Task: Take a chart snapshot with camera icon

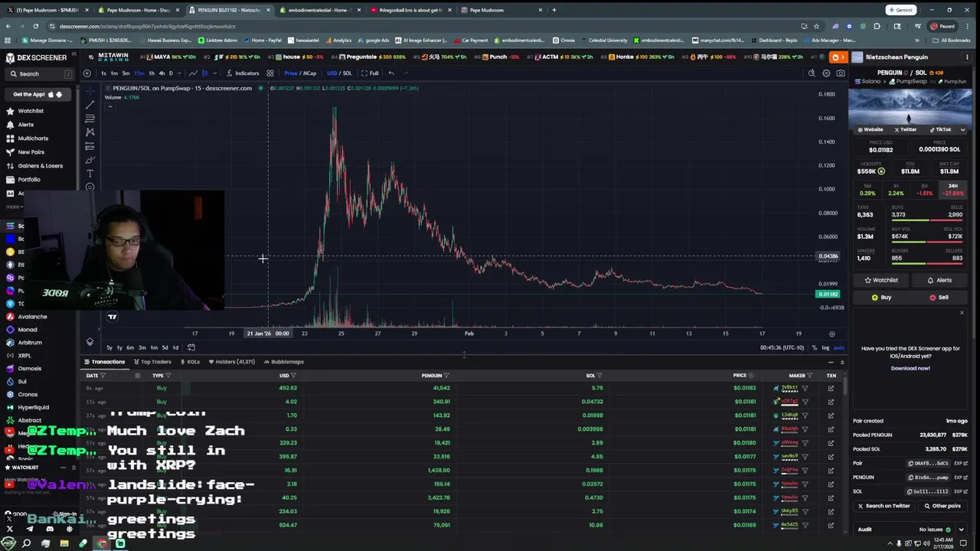Action: (841, 73)
